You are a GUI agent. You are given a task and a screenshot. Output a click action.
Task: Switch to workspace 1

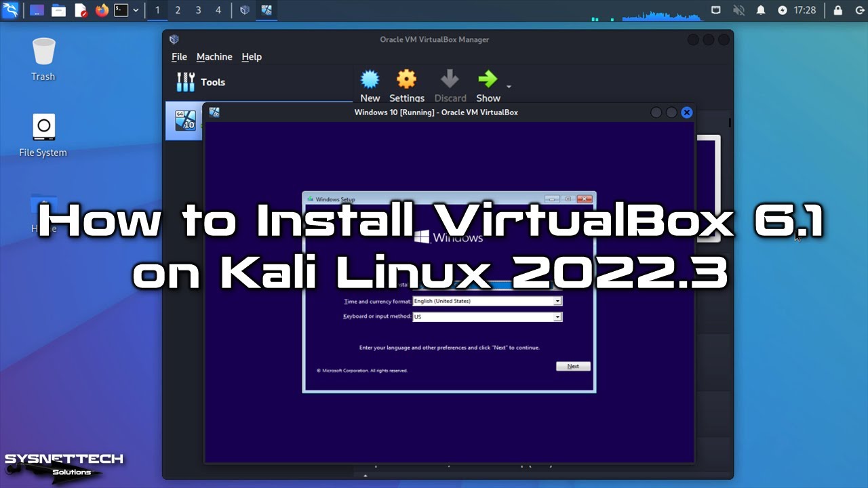[x=157, y=10]
